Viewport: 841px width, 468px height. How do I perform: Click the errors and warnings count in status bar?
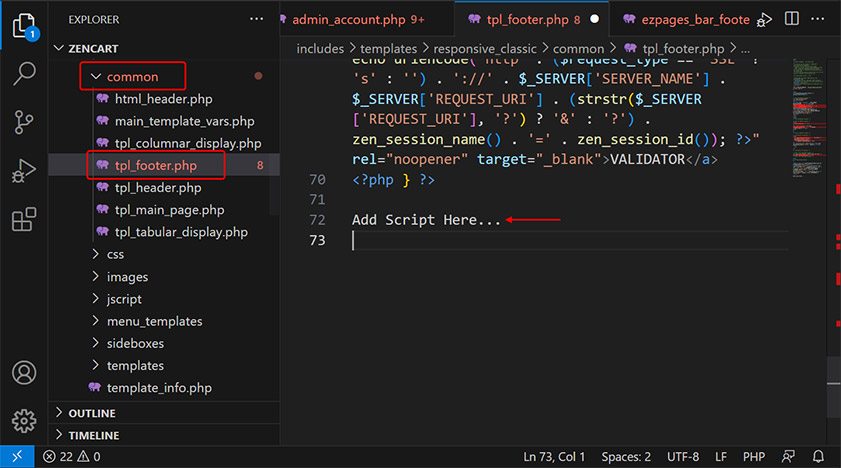coord(71,457)
